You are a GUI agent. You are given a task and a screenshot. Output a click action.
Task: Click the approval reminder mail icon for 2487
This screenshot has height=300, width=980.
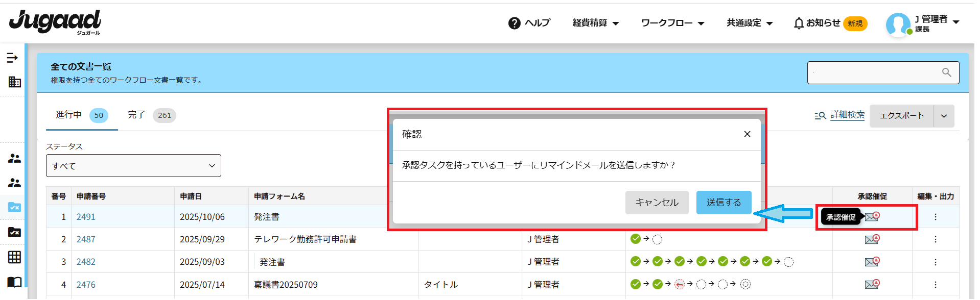pyautogui.click(x=872, y=239)
